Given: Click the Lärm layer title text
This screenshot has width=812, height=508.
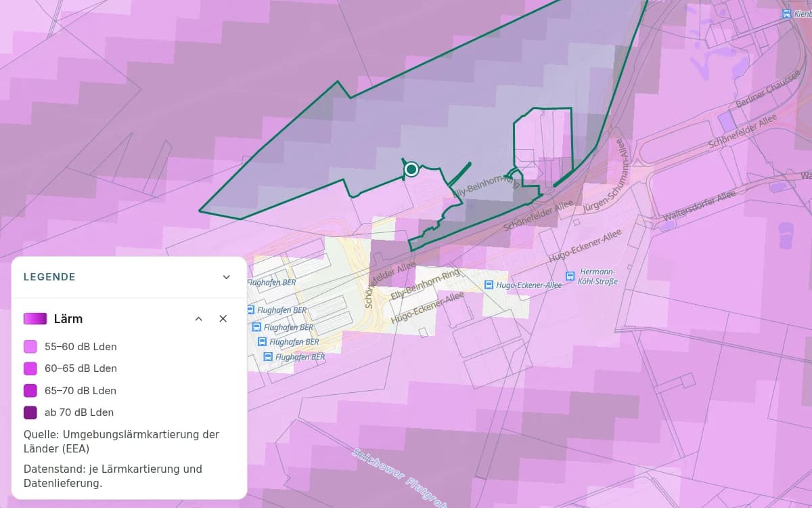Looking at the screenshot, I should click(68, 319).
